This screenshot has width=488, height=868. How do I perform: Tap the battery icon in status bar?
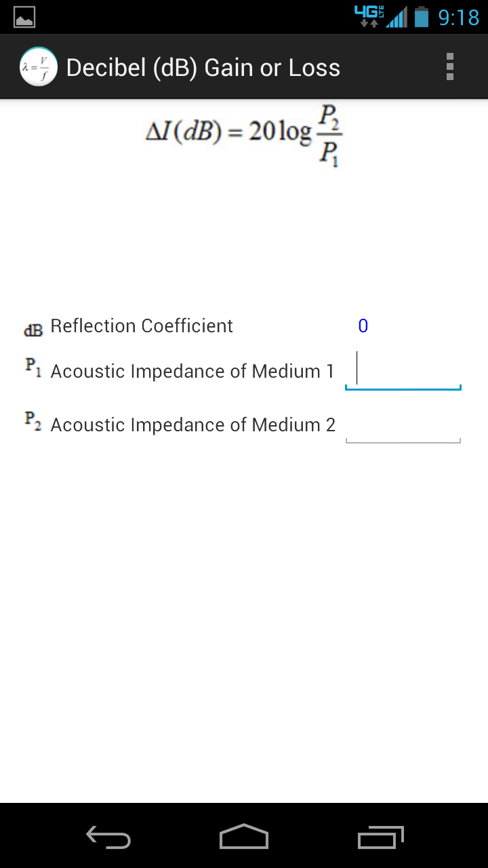click(x=421, y=16)
